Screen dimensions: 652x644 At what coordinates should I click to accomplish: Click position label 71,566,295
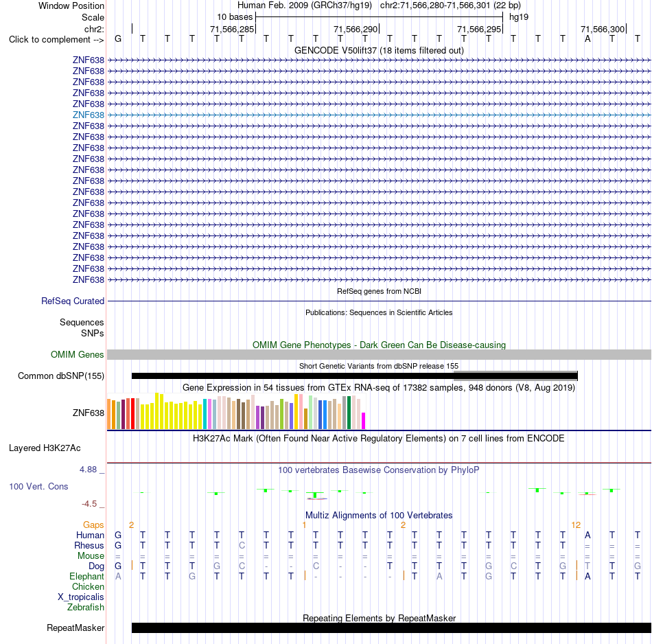click(479, 29)
